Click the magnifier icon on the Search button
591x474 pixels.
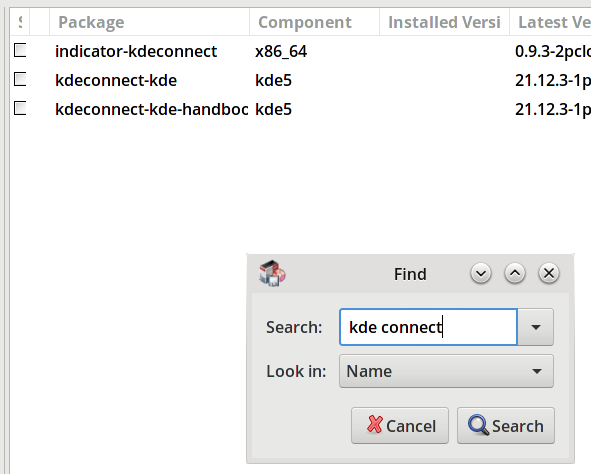(x=478, y=425)
